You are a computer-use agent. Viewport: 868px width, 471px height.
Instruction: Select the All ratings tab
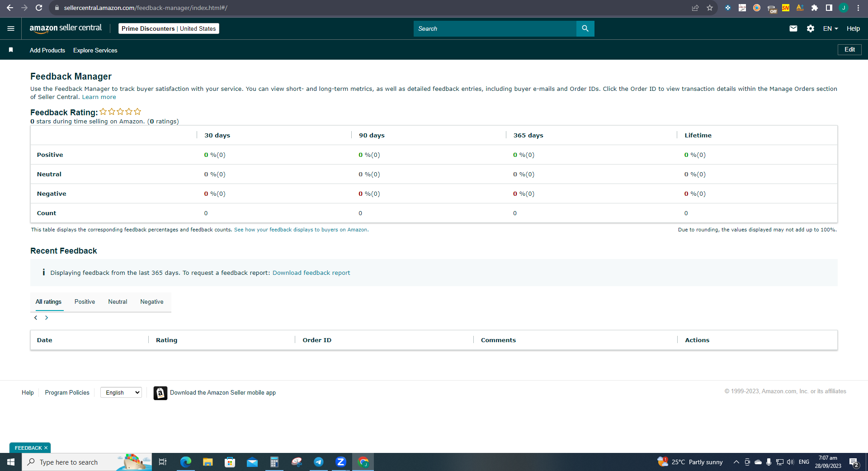click(48, 301)
